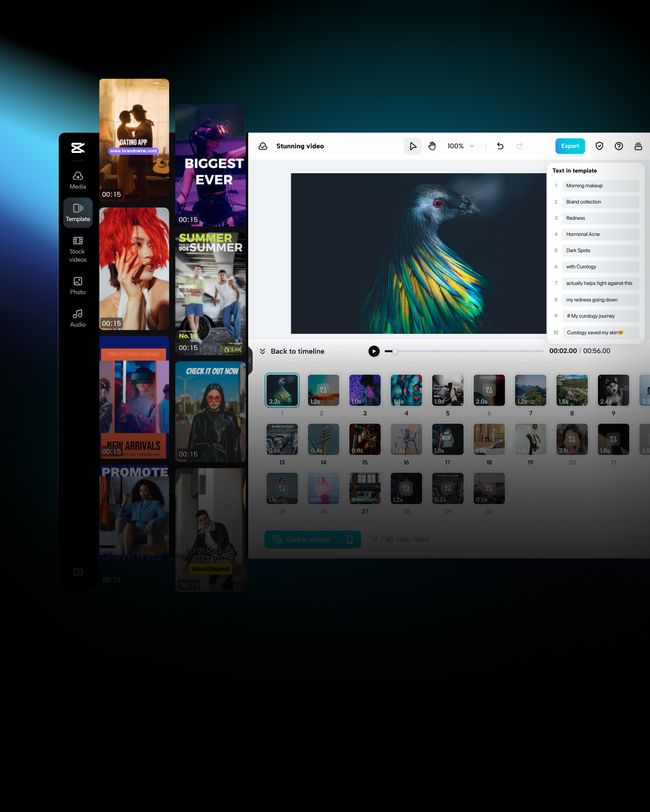650x812 pixels.
Task: Collapse the template panel side handle
Action: coord(250,360)
